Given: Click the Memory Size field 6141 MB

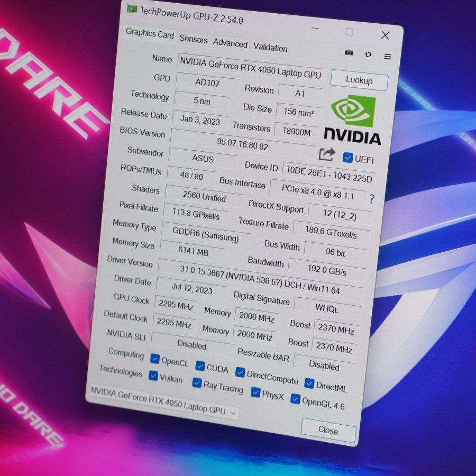Looking at the screenshot, I should point(193,251).
